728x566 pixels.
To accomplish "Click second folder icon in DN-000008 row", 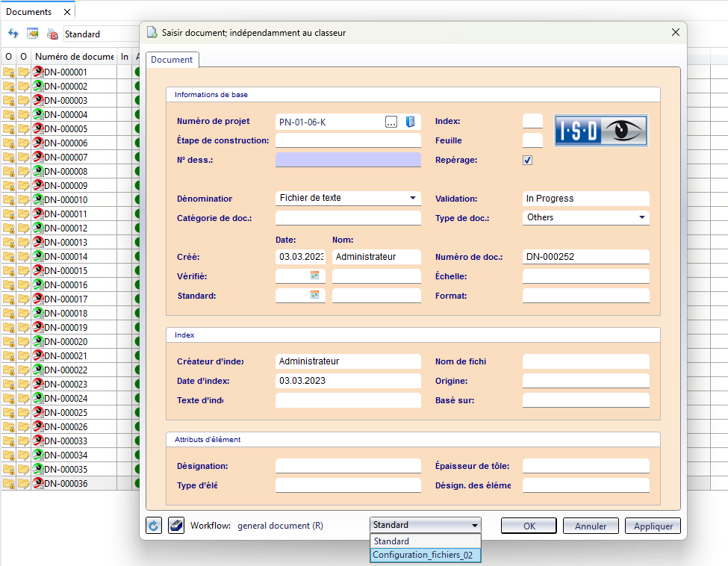I will (24, 171).
